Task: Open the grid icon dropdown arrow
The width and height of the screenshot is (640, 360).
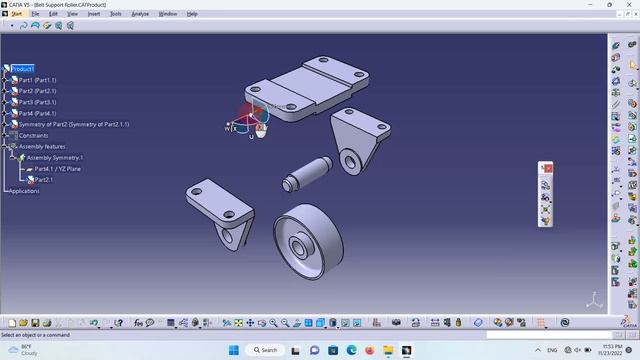Action: coord(546,327)
